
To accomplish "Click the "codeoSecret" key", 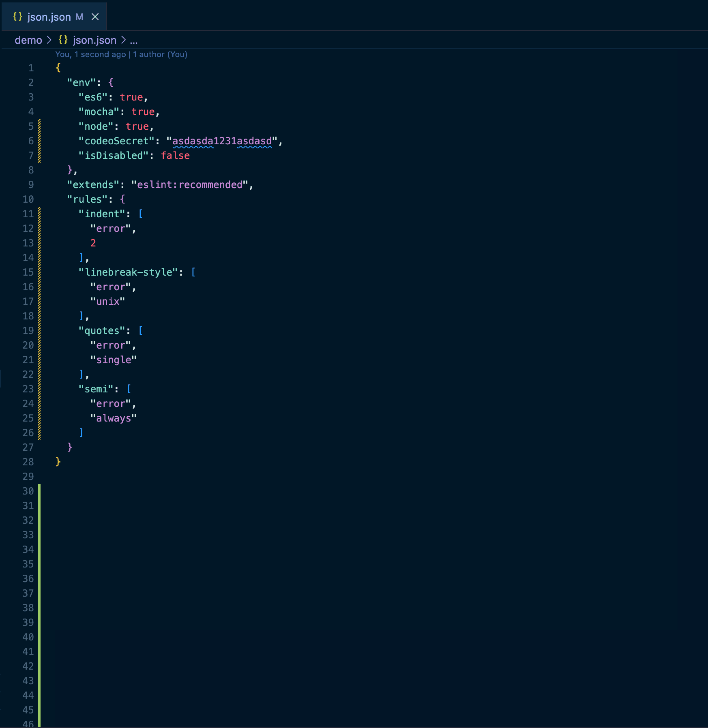I will point(116,141).
